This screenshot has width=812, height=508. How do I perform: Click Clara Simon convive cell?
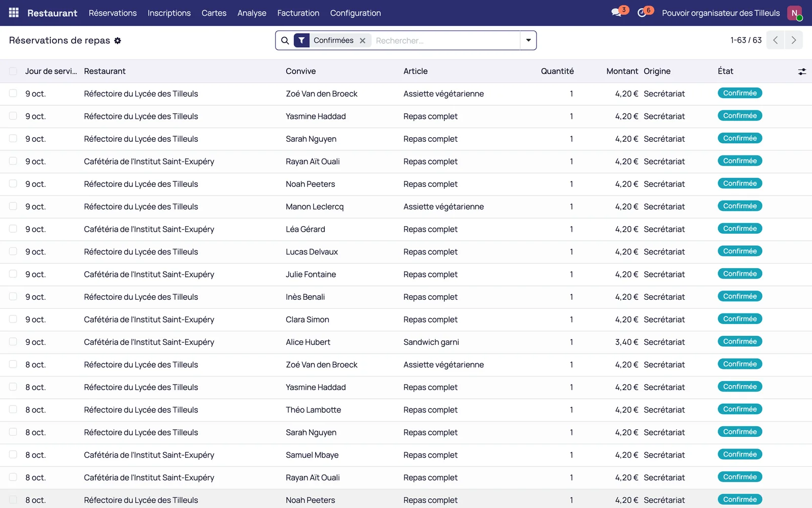pos(308,320)
